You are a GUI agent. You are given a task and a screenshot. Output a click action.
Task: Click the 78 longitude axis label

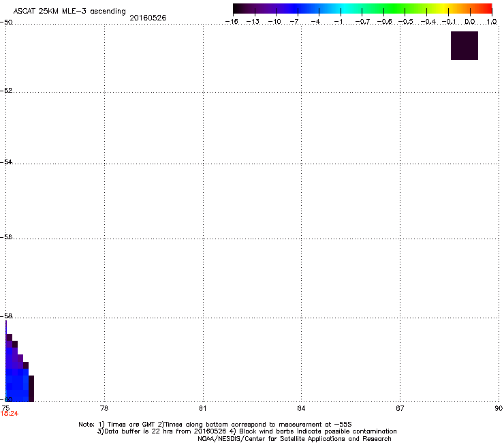click(x=104, y=408)
